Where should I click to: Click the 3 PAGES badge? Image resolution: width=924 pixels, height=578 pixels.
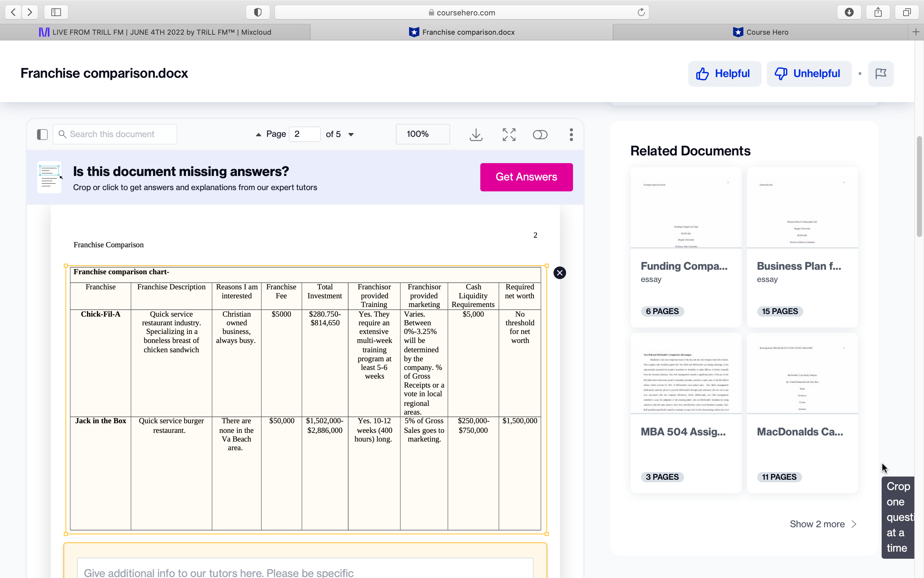point(662,477)
